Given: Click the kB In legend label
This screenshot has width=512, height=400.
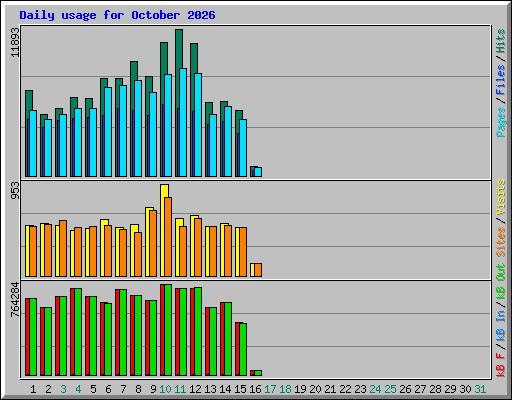Looking at the screenshot, I should [501, 326].
